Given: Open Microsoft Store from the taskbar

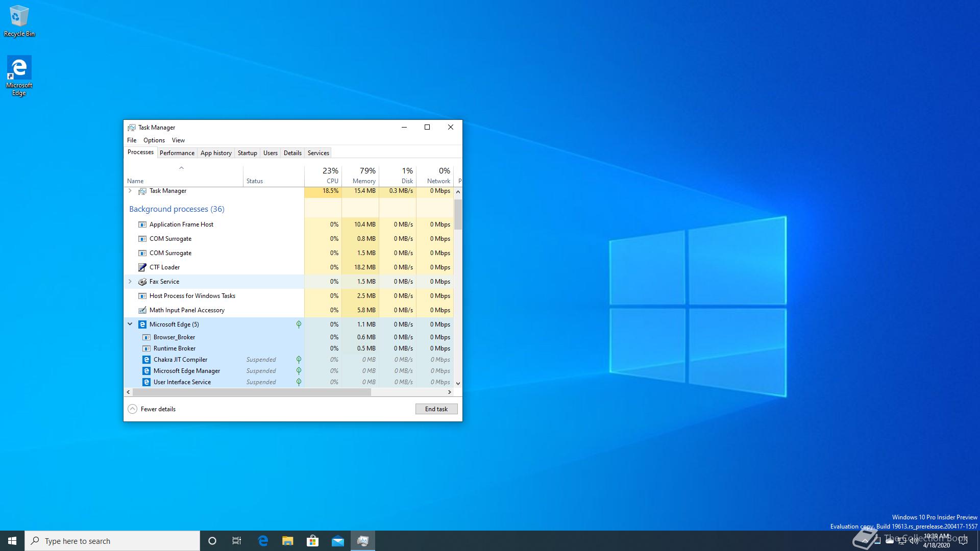Looking at the screenshot, I should tap(312, 541).
